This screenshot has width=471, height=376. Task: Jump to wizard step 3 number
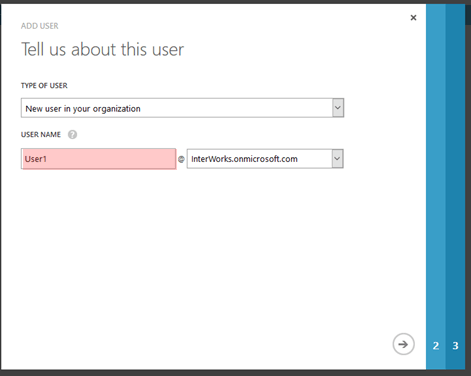[x=455, y=346]
